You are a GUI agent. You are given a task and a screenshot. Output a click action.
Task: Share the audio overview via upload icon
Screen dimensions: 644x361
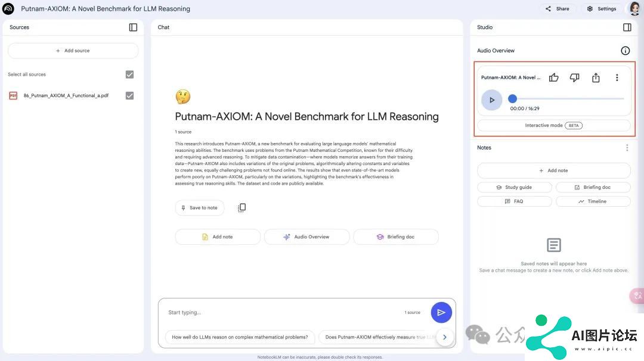(x=596, y=77)
